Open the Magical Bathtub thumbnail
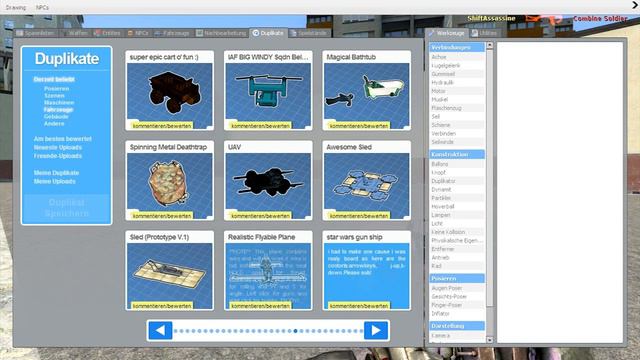This screenshot has width=640, height=360. (x=367, y=96)
